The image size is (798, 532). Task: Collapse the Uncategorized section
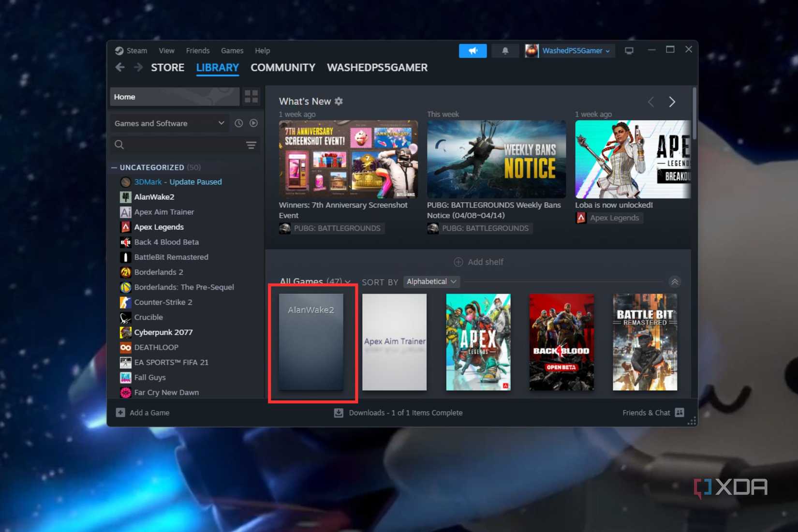pyautogui.click(x=114, y=167)
